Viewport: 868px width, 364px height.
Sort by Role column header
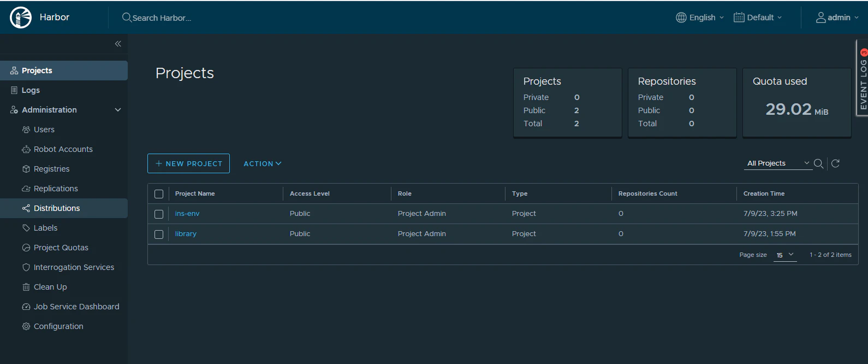(x=405, y=193)
